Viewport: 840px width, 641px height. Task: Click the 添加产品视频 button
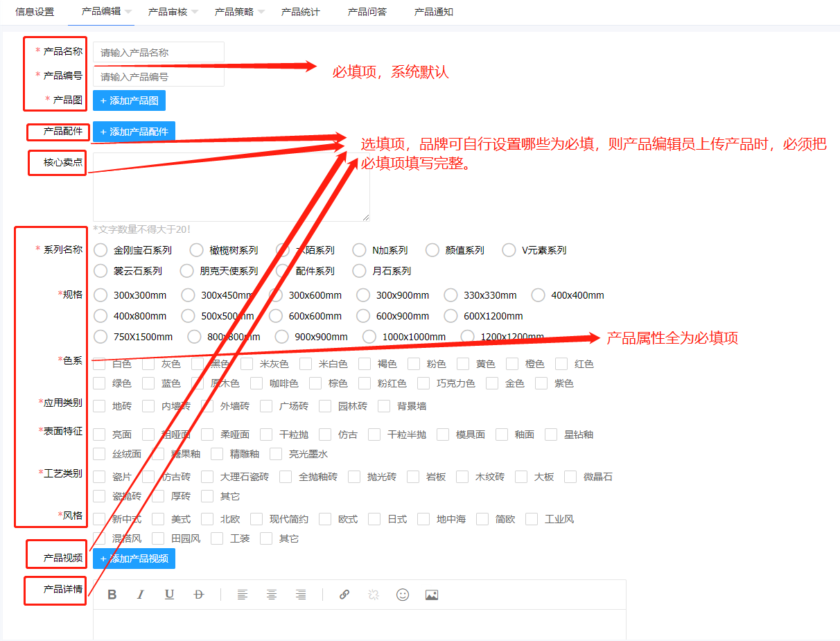click(134, 559)
